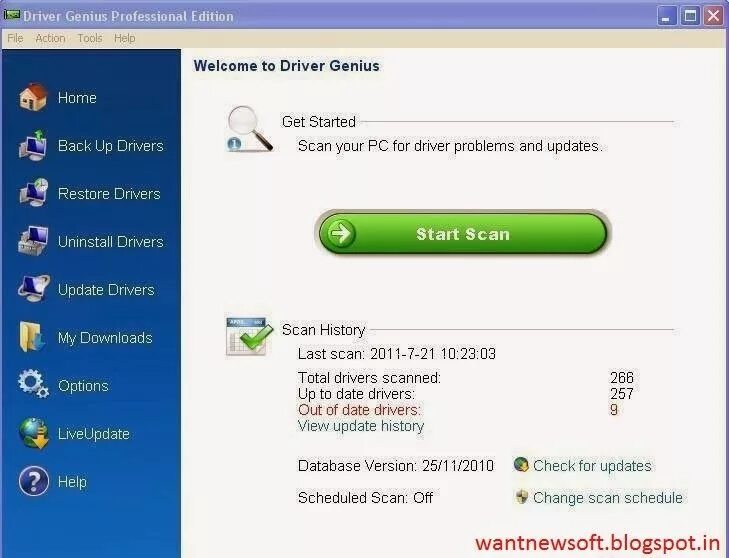Image resolution: width=729 pixels, height=558 pixels.
Task: Maximize the Driver Genius window
Action: [x=690, y=16]
